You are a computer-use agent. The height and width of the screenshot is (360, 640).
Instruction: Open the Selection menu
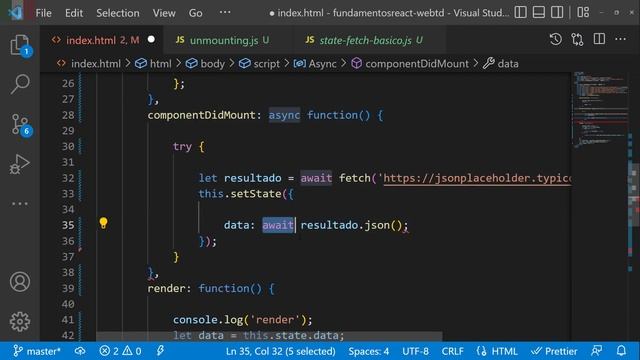[x=118, y=13]
